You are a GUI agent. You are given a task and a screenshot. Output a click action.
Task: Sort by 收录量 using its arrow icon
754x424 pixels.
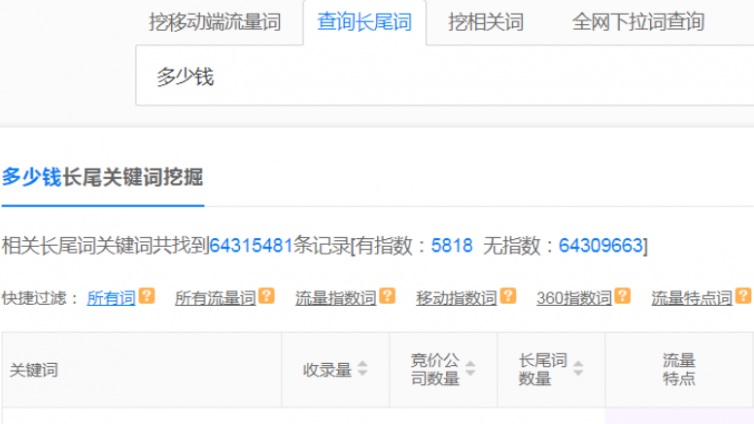363,369
